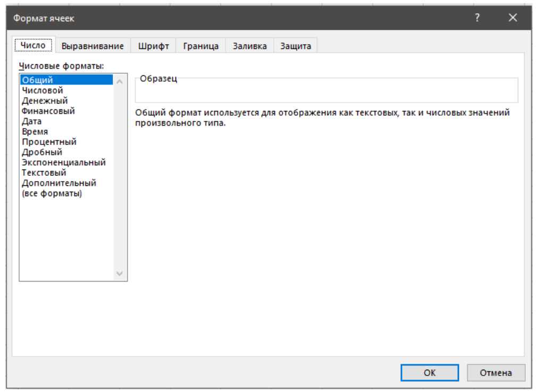Click the Help question mark icon

coord(477,18)
